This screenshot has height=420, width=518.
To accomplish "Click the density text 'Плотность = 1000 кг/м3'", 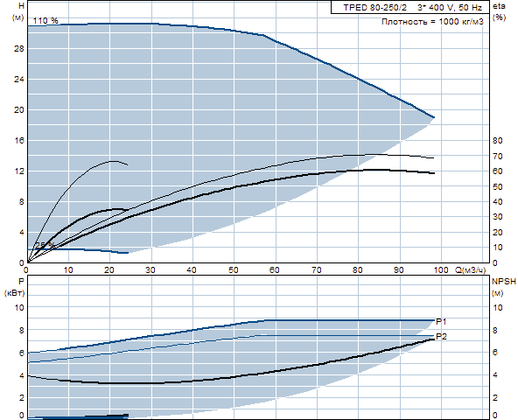I will 432,22.
